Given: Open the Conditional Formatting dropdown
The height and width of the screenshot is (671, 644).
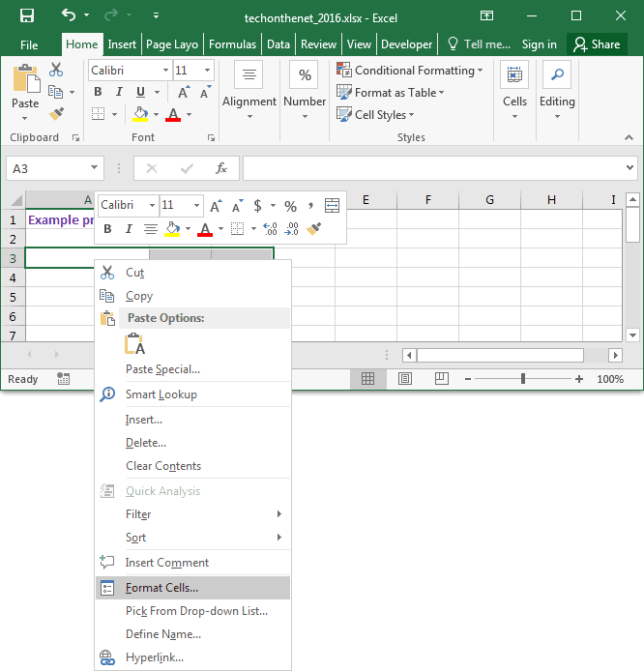Looking at the screenshot, I should [409, 71].
